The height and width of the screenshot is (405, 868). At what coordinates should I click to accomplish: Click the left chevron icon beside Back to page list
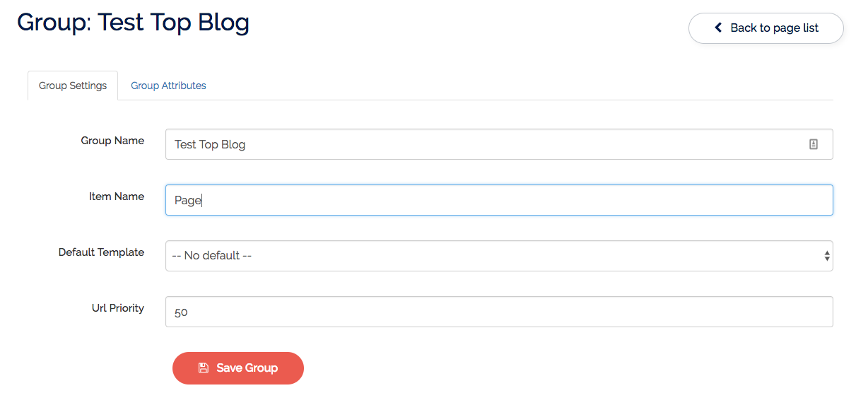pyautogui.click(x=718, y=28)
